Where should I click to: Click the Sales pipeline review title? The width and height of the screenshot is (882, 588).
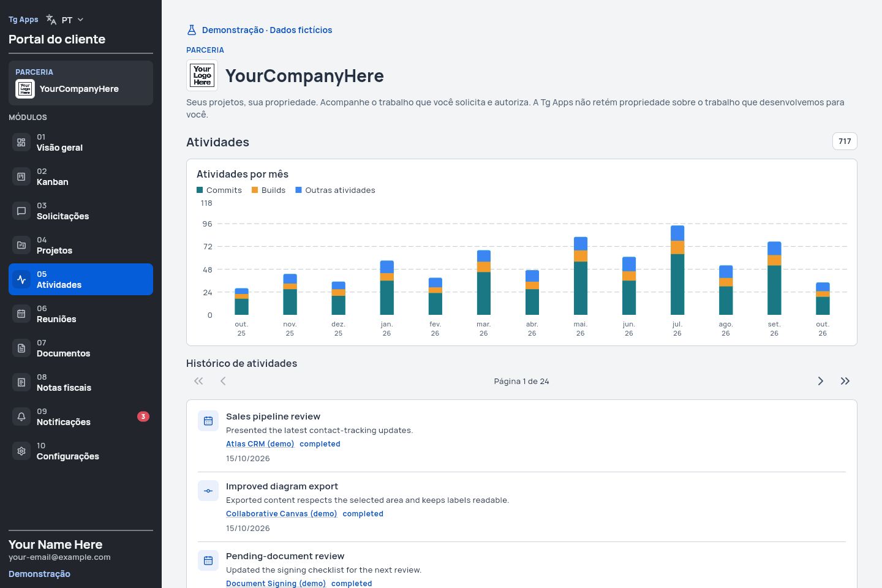(273, 417)
